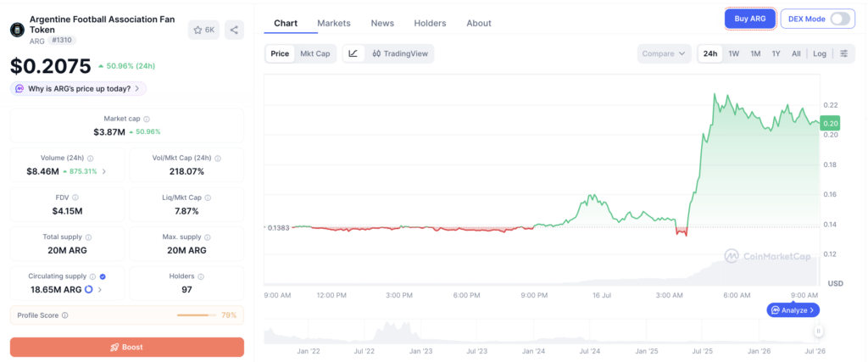Select the 1Y time range
The image size is (868, 362).
coord(776,53)
